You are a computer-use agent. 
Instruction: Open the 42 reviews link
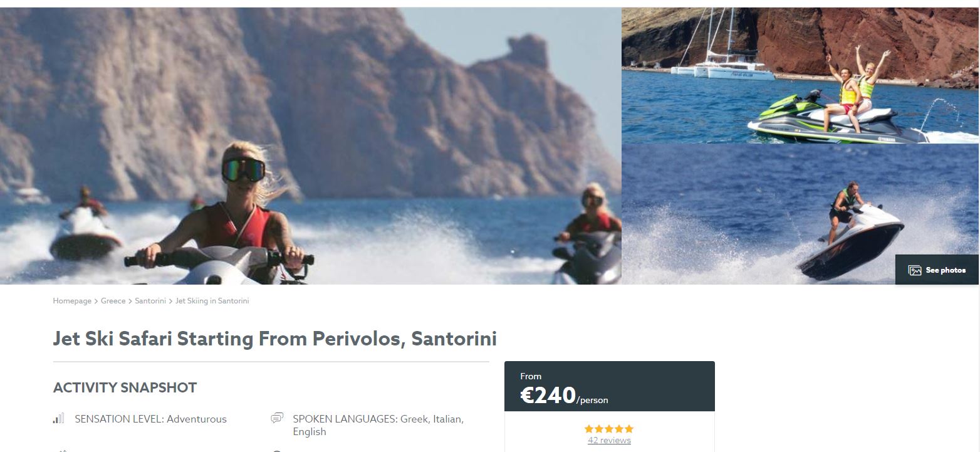pos(609,441)
